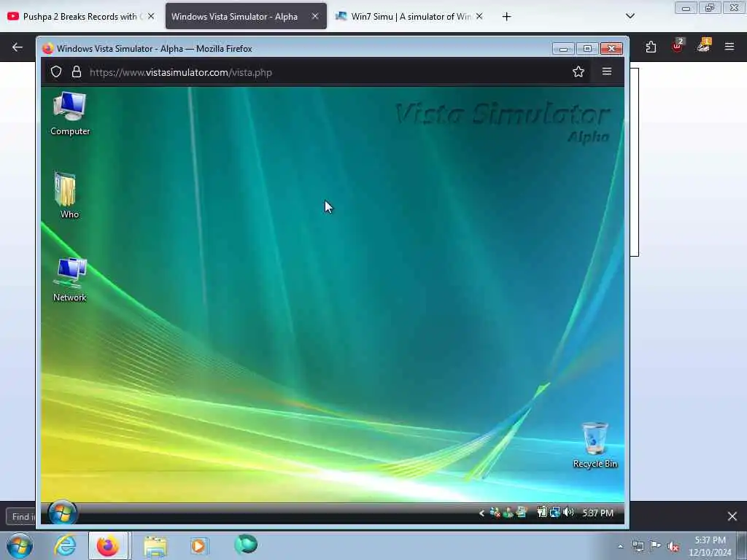
Task: Go back with the back arrow
Action: coord(18,47)
